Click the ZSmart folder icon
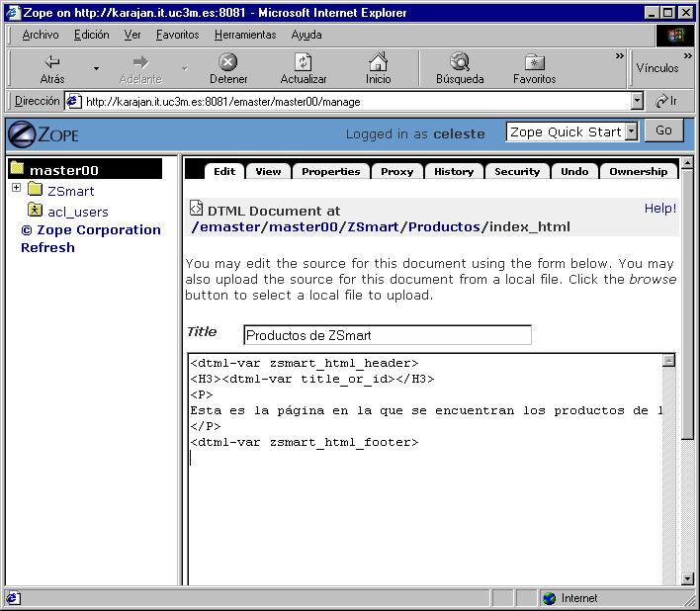 coord(35,189)
